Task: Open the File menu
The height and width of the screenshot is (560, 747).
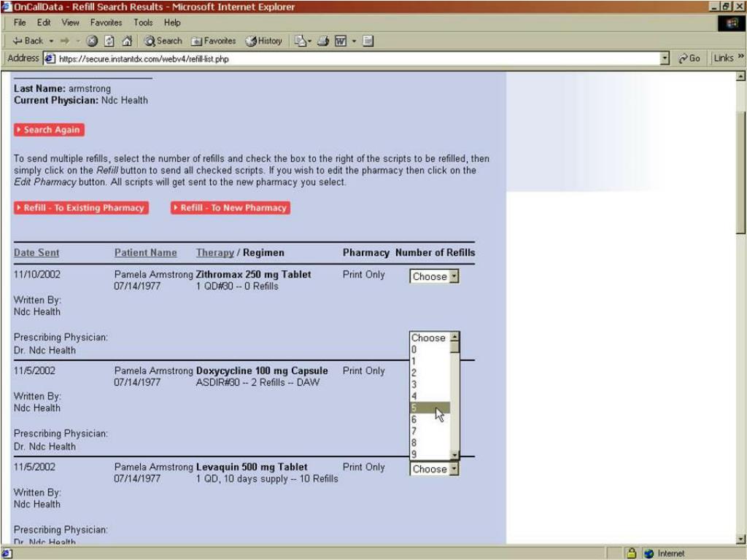Action: [x=20, y=23]
